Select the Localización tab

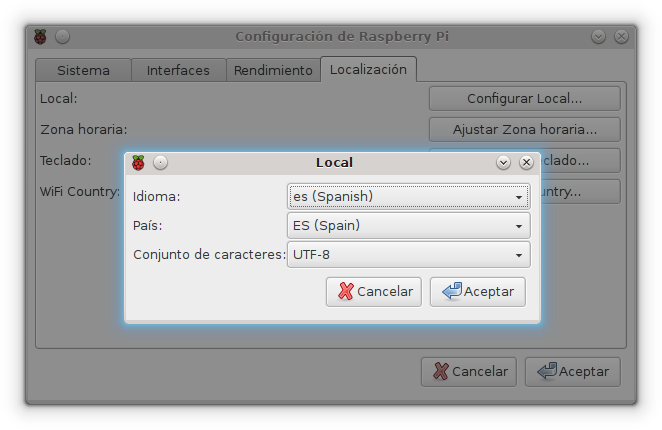coord(368,69)
